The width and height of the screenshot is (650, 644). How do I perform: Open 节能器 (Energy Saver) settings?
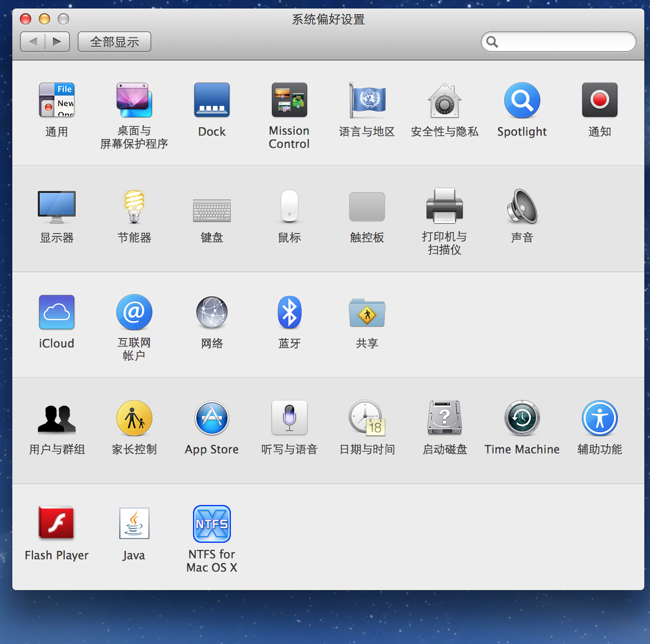click(x=134, y=207)
